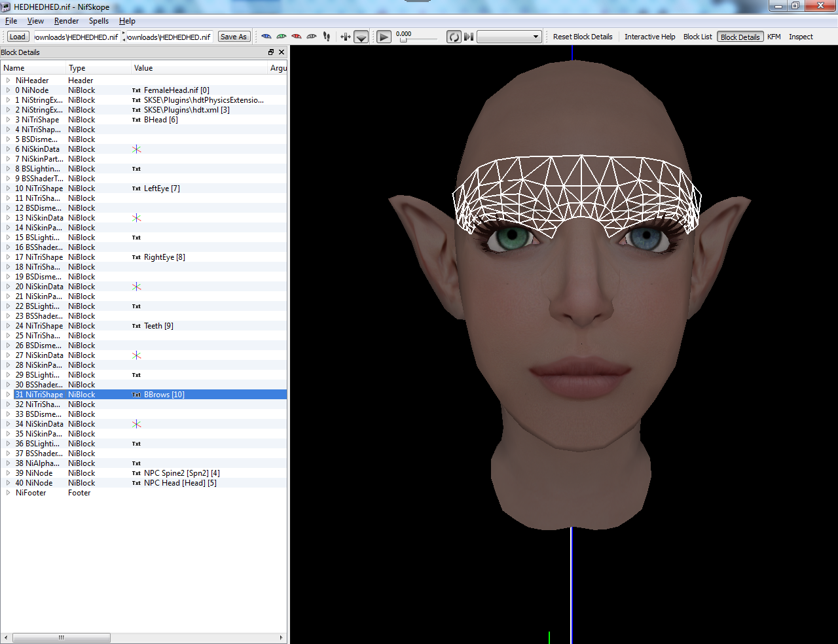The width and height of the screenshot is (838, 644).
Task: Sort by the Value column header
Action: 199,68
